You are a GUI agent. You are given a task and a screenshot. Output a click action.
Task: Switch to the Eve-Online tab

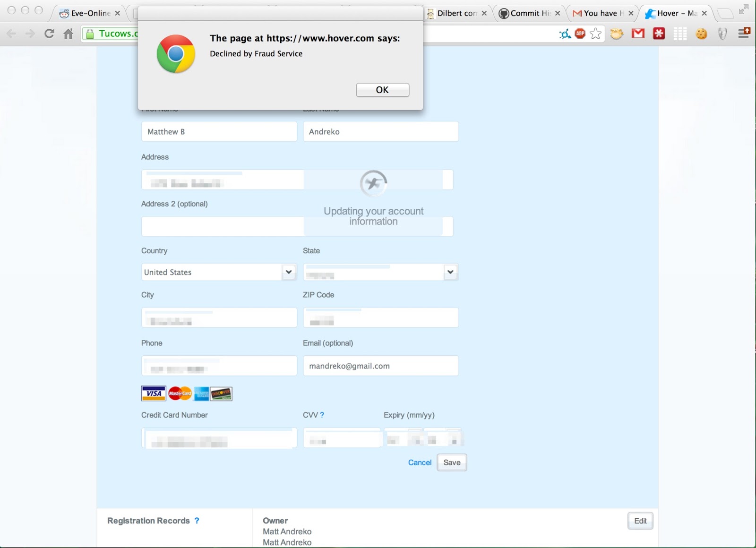90,13
